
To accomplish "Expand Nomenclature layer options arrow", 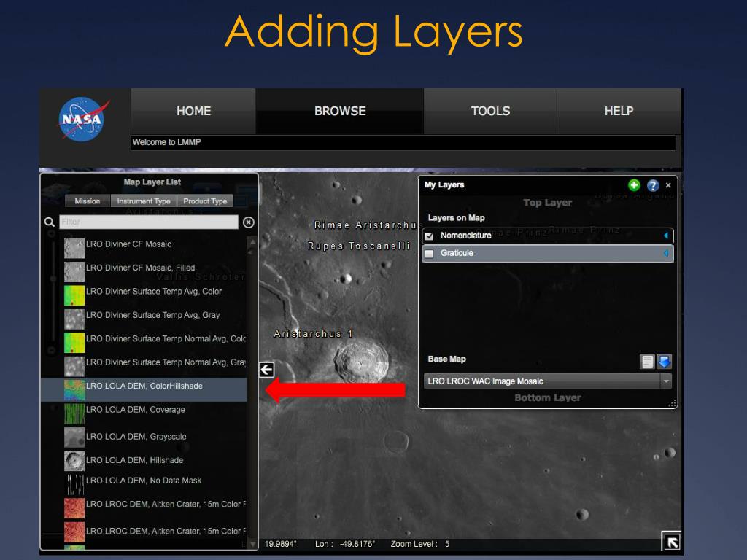I will pyautogui.click(x=665, y=236).
